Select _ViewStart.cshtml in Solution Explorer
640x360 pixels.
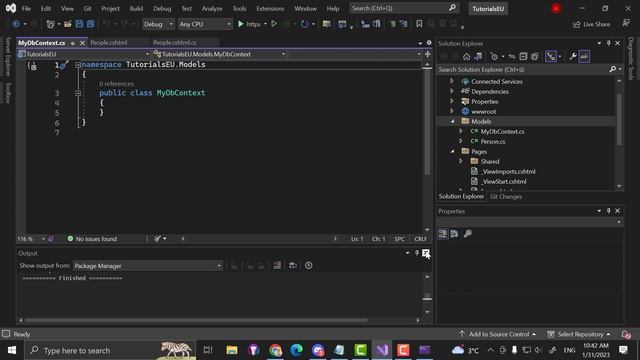coord(504,182)
